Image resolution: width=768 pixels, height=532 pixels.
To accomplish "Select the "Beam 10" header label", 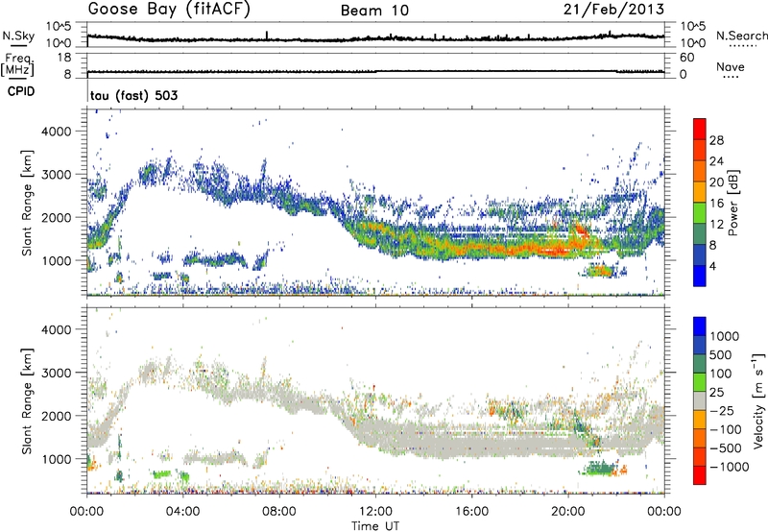I will [x=374, y=11].
